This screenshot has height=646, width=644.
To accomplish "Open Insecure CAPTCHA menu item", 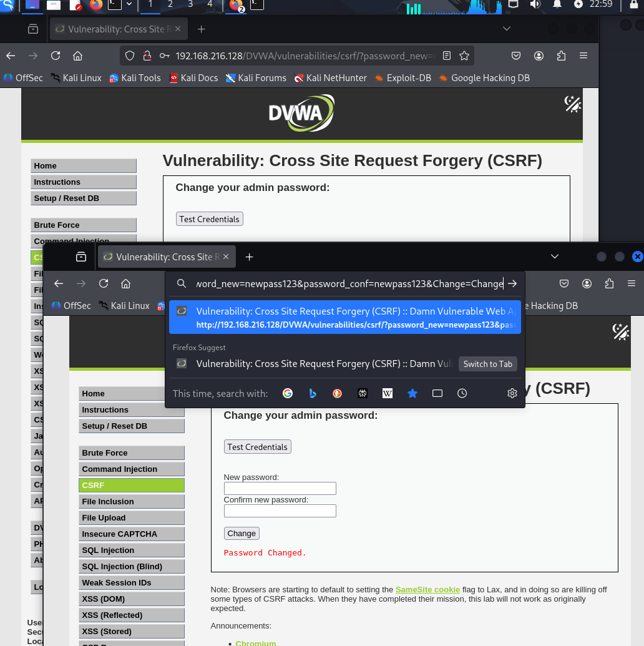I will click(132, 534).
